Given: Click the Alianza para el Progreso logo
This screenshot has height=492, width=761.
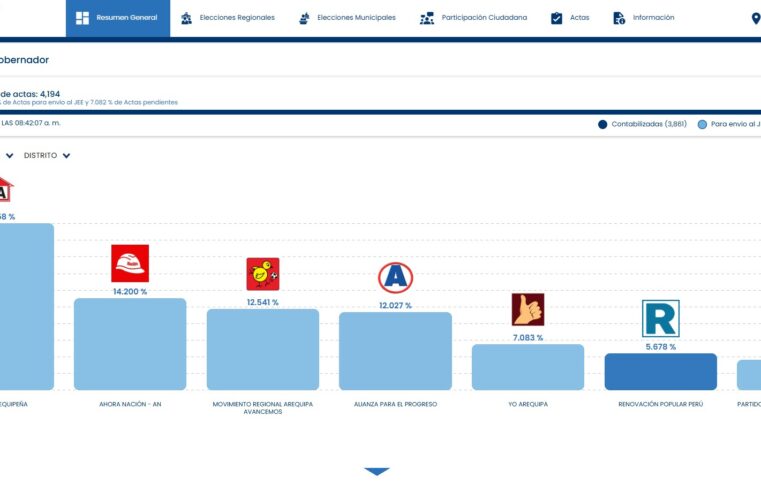Looking at the screenshot, I should [x=396, y=278].
